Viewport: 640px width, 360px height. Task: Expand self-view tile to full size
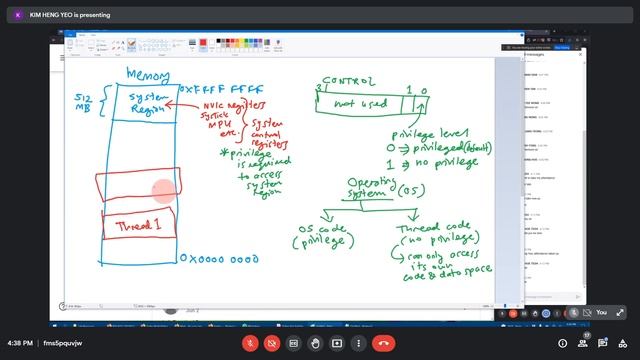click(x=620, y=313)
